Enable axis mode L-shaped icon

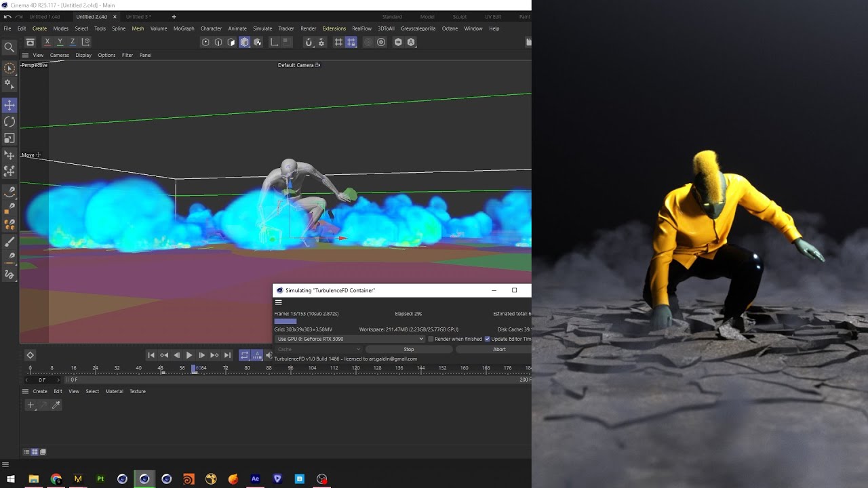pos(274,42)
